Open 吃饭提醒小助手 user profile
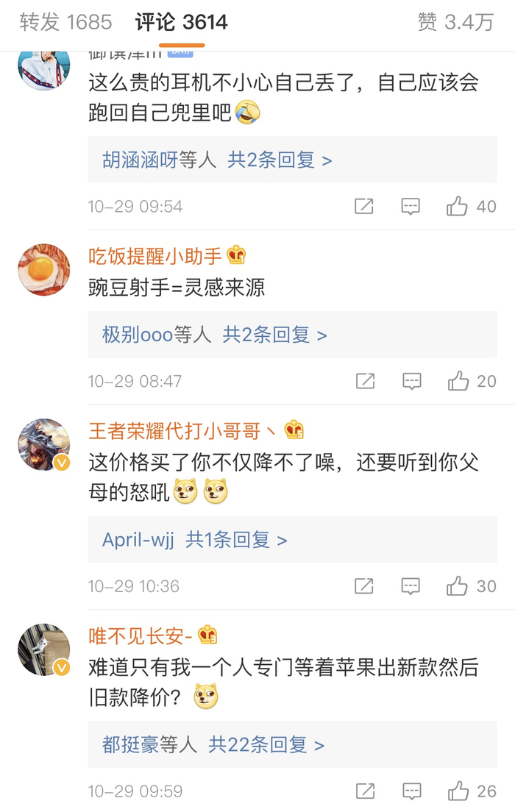 155,256
